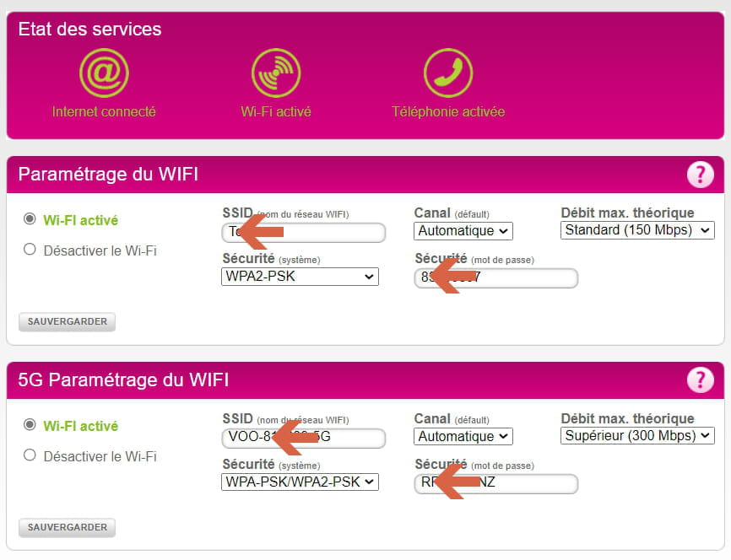Click the 5G section SAUVERGARDER button
The image size is (731, 560).
[x=68, y=527]
